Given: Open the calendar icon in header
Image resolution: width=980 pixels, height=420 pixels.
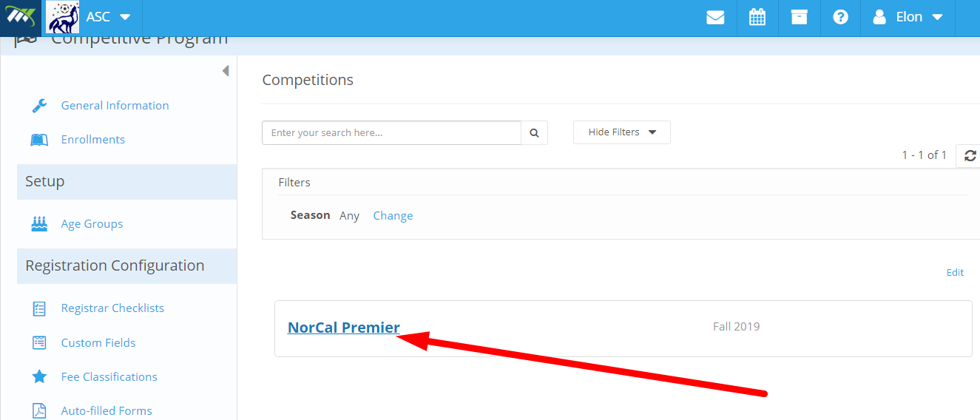Looking at the screenshot, I should [x=757, y=17].
